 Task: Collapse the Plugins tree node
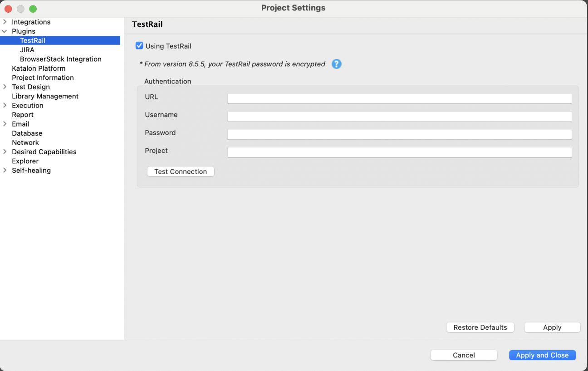tap(5, 31)
